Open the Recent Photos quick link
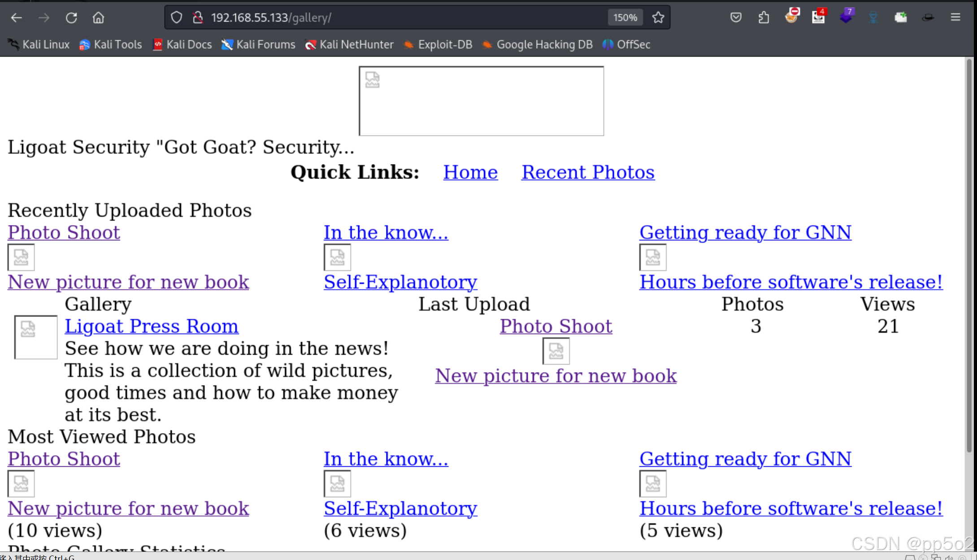The image size is (977, 560). pos(588,173)
